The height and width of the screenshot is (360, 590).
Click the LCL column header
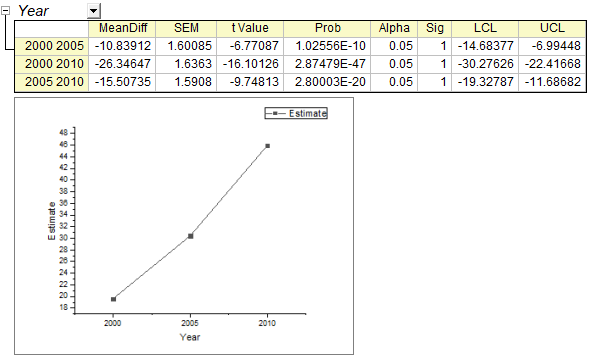485,28
